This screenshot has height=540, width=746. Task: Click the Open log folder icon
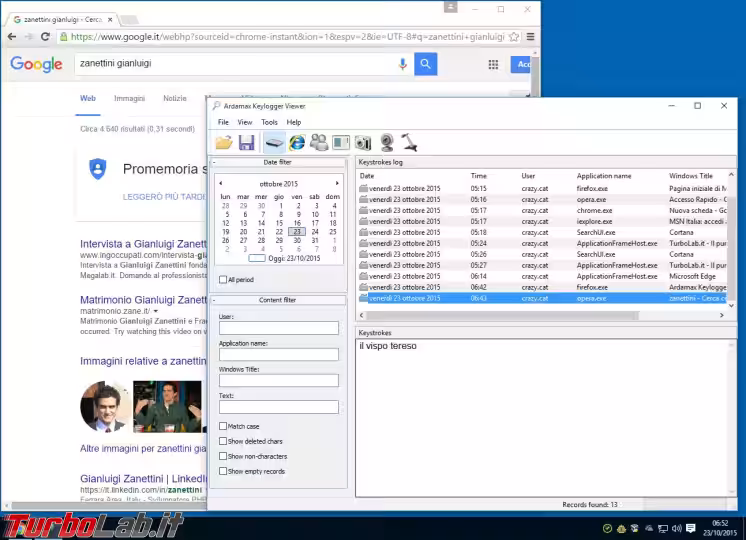[x=224, y=143]
